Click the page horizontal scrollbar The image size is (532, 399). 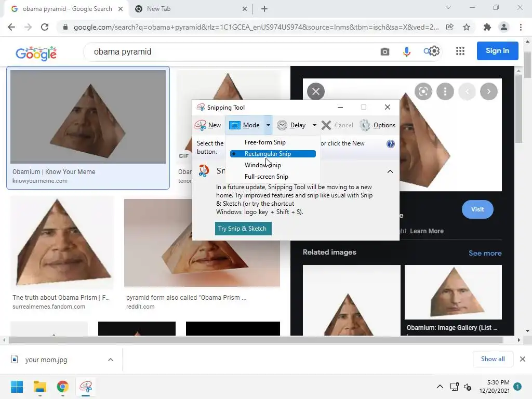tap(256, 340)
